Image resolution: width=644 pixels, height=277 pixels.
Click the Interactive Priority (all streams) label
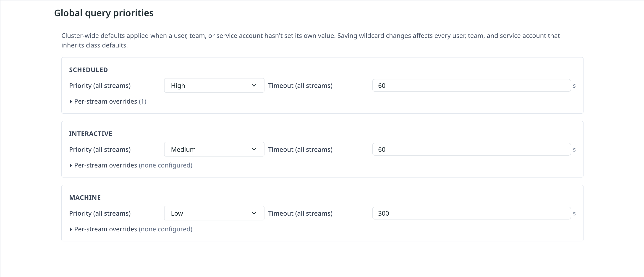[x=100, y=149]
